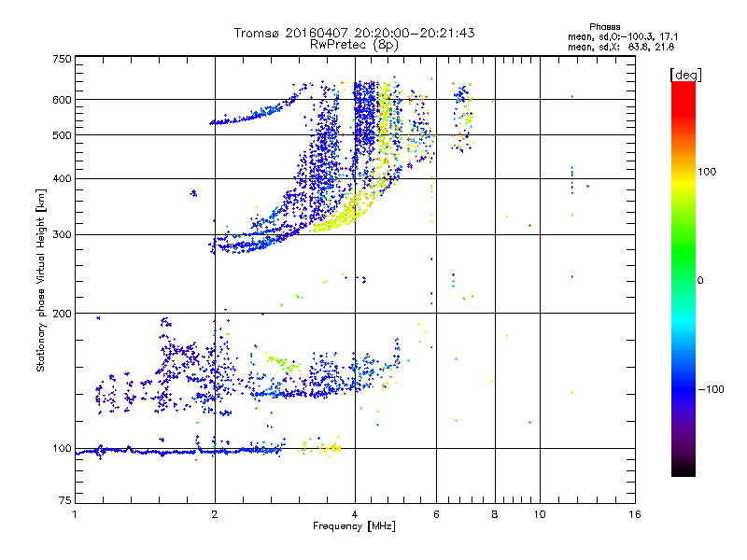Viewport: 747px width, 560px height.
Task: Click the 'mean, sd,O:-100.3, 17.1' statistic
Action: [x=623, y=36]
